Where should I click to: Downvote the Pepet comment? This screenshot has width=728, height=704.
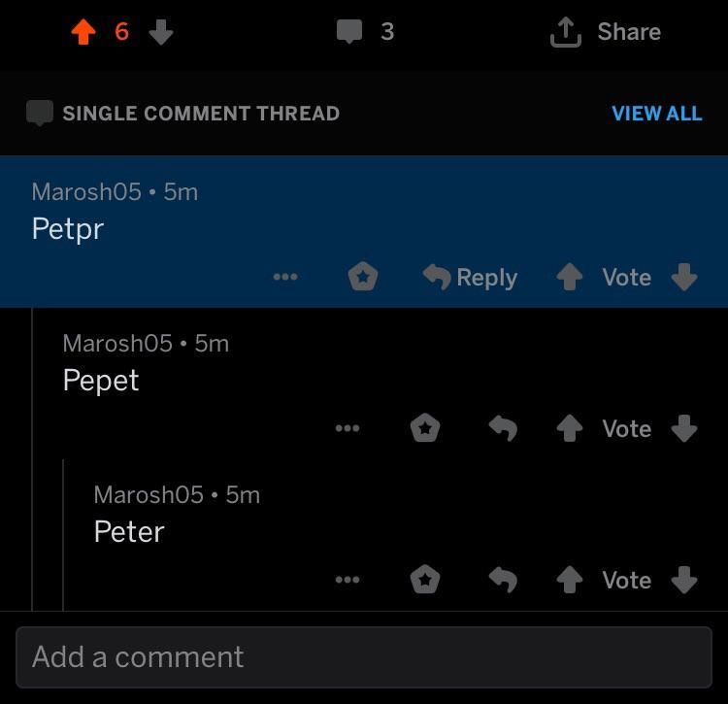pos(684,428)
